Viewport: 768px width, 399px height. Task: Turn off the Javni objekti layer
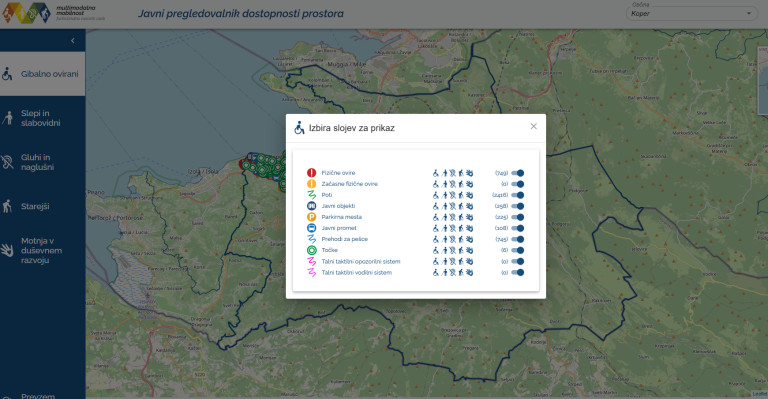coord(518,206)
